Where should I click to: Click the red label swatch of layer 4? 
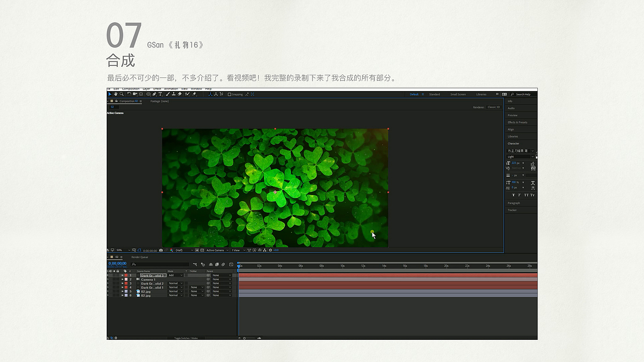click(x=126, y=288)
